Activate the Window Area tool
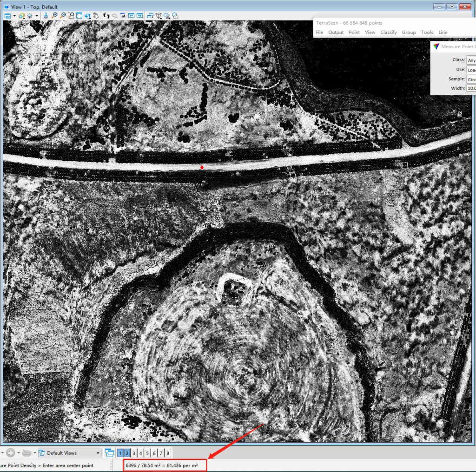Image resolution: width=476 pixels, height=472 pixels. [x=71, y=15]
